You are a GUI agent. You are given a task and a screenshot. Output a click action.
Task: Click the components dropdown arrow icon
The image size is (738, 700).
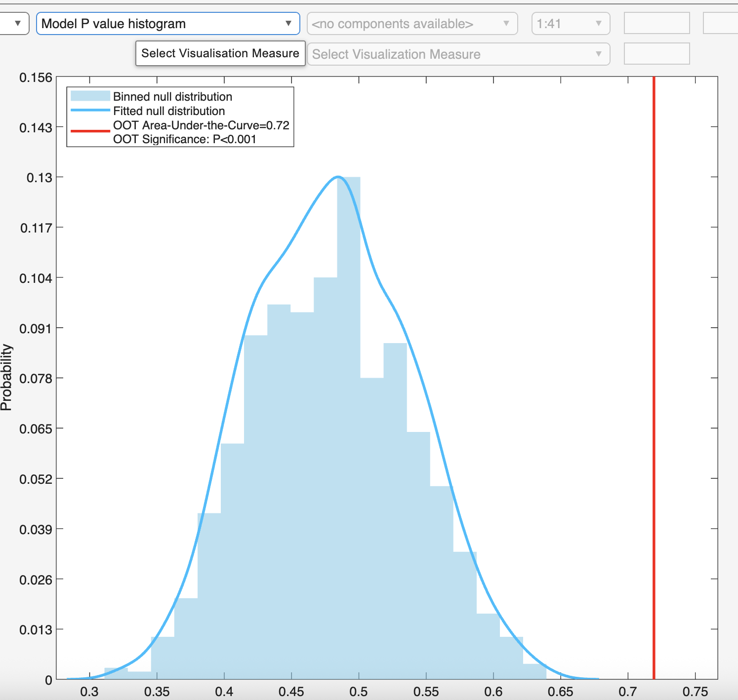click(506, 23)
